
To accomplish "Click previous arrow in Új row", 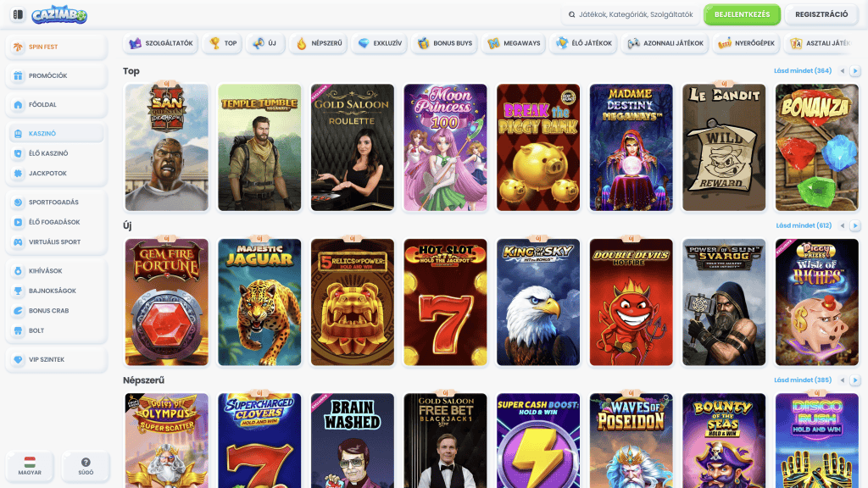I will [843, 225].
